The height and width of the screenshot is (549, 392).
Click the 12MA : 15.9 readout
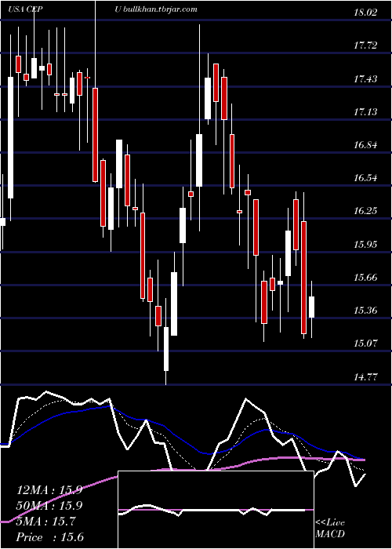[49, 490]
